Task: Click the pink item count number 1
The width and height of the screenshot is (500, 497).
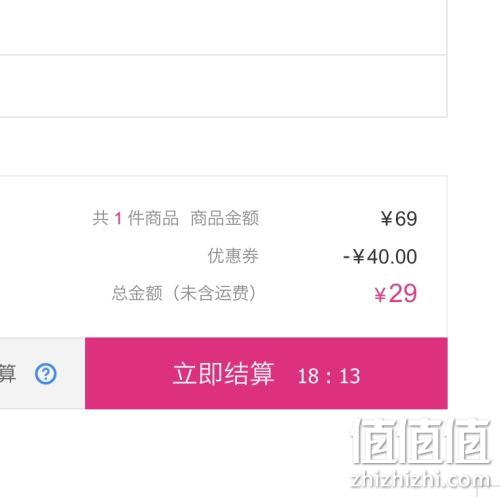Action: (x=118, y=219)
